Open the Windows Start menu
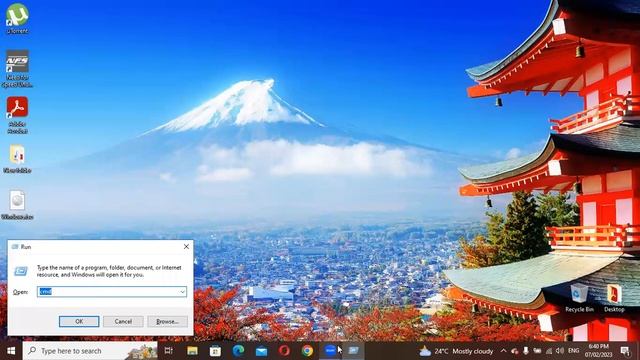640x360 pixels. (11, 351)
